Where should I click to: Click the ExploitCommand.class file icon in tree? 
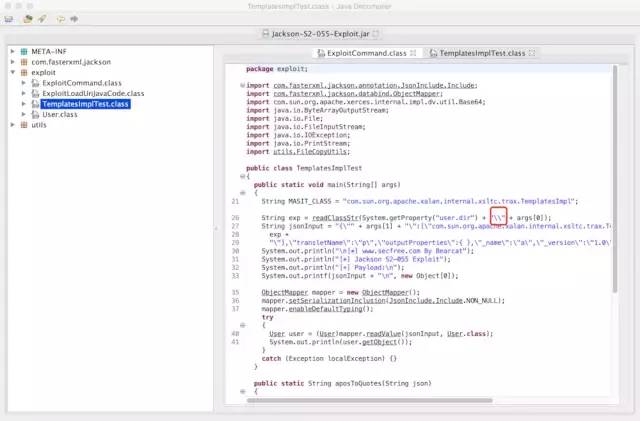coord(36,83)
